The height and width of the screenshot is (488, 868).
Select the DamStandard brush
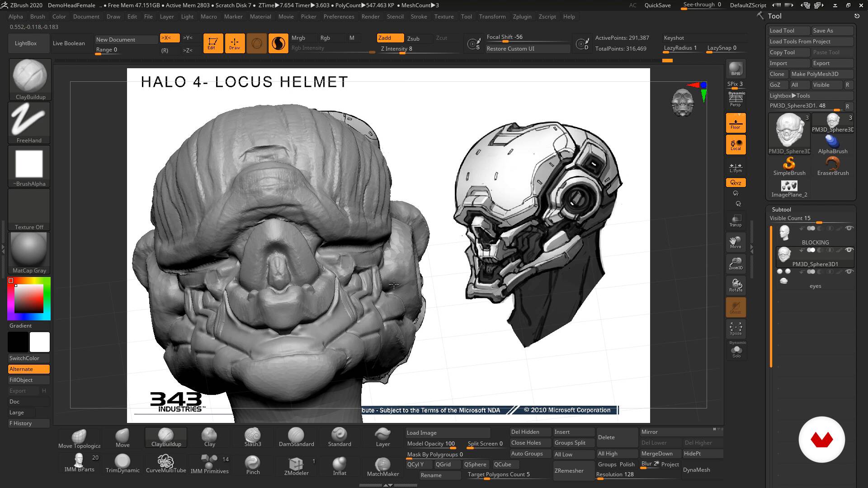[296, 438]
